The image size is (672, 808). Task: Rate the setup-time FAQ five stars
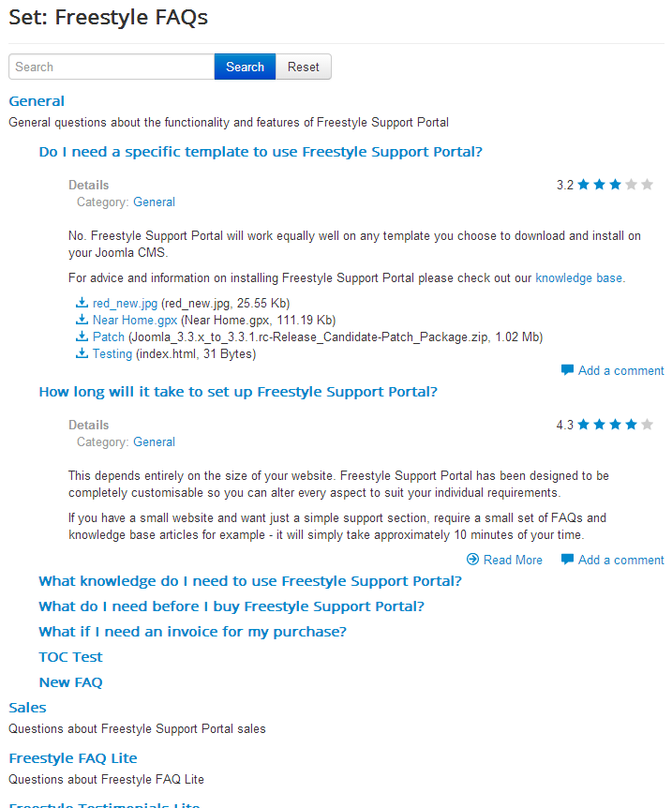[648, 425]
